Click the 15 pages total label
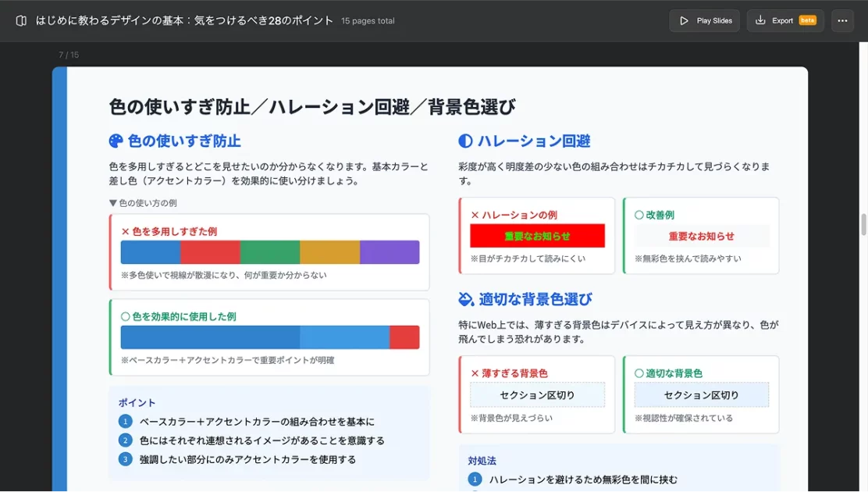868x492 pixels. coord(368,21)
